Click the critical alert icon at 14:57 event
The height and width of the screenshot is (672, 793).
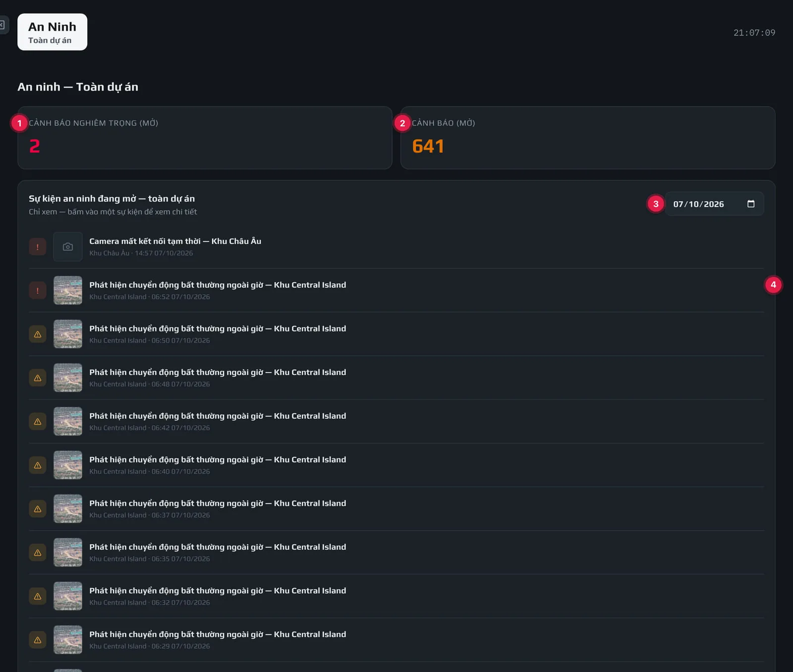click(x=38, y=247)
